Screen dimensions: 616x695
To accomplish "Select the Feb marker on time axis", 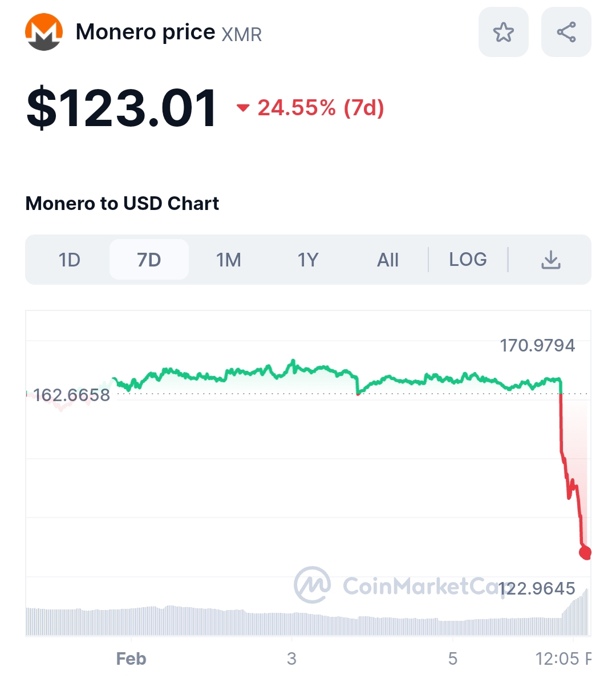I will tap(131, 659).
